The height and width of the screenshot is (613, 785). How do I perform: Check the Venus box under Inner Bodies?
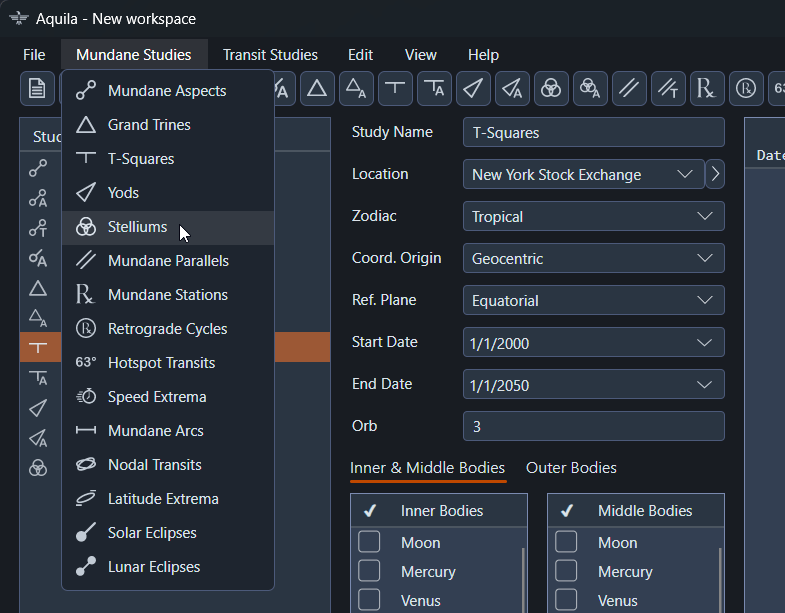(369, 600)
